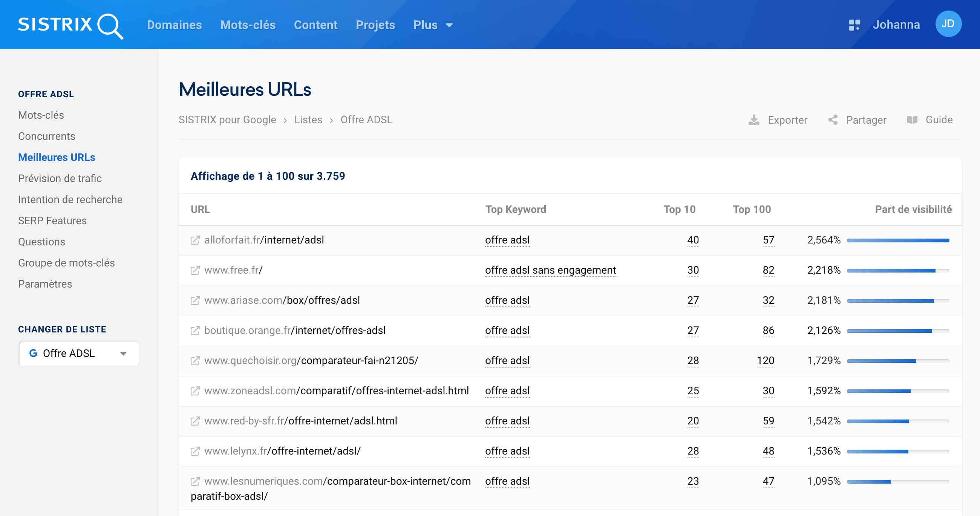This screenshot has height=516, width=980.
Task: Click 'offre adsl' keyword in alloforfait row
Action: (507, 240)
